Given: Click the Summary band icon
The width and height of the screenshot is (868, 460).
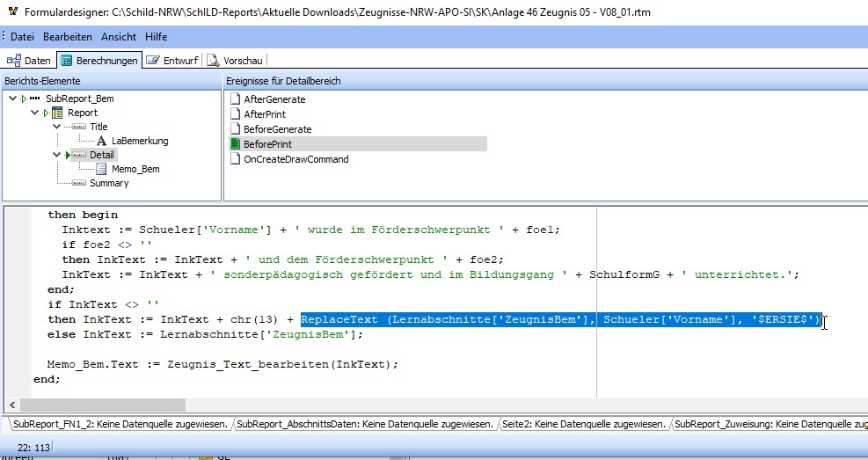Looking at the screenshot, I should click(79, 183).
